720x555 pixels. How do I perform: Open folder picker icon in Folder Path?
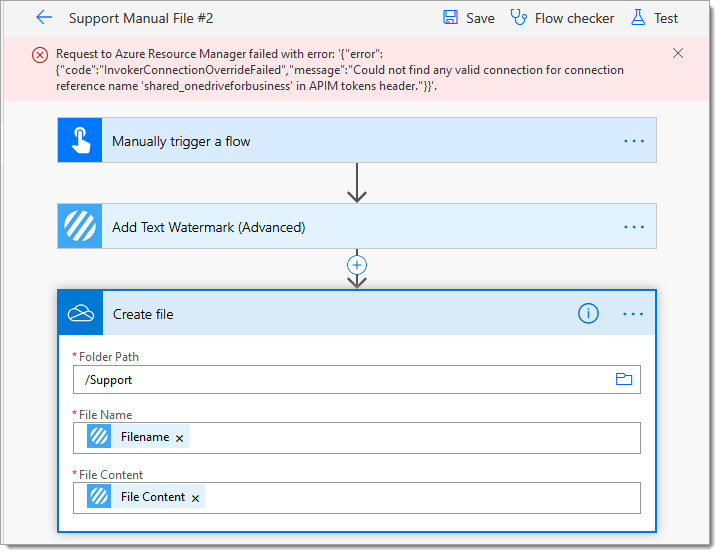pyautogui.click(x=624, y=379)
